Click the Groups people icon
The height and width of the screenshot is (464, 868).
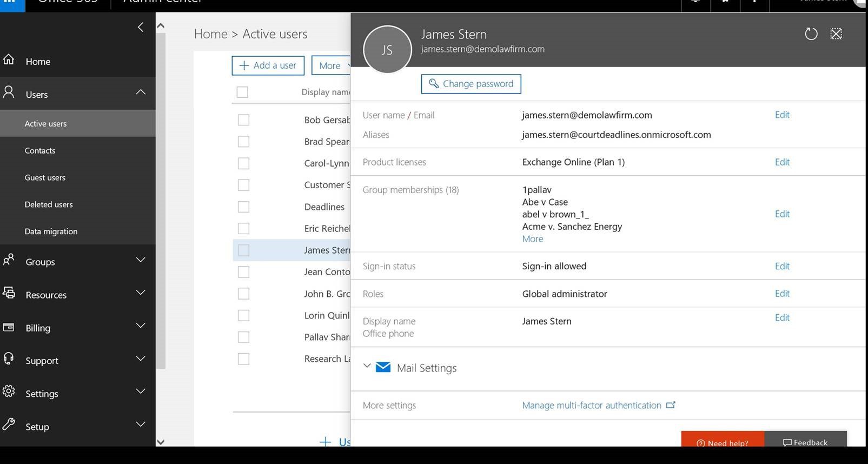point(9,260)
